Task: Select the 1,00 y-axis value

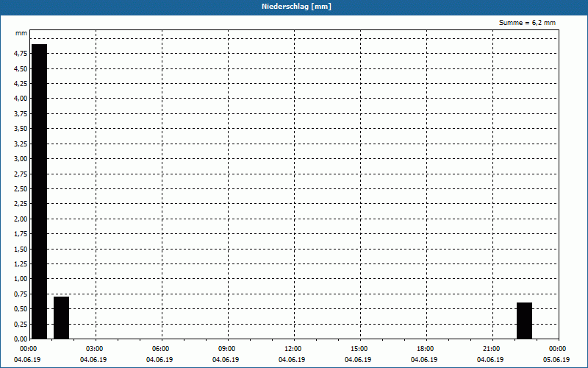Action: pyautogui.click(x=21, y=279)
